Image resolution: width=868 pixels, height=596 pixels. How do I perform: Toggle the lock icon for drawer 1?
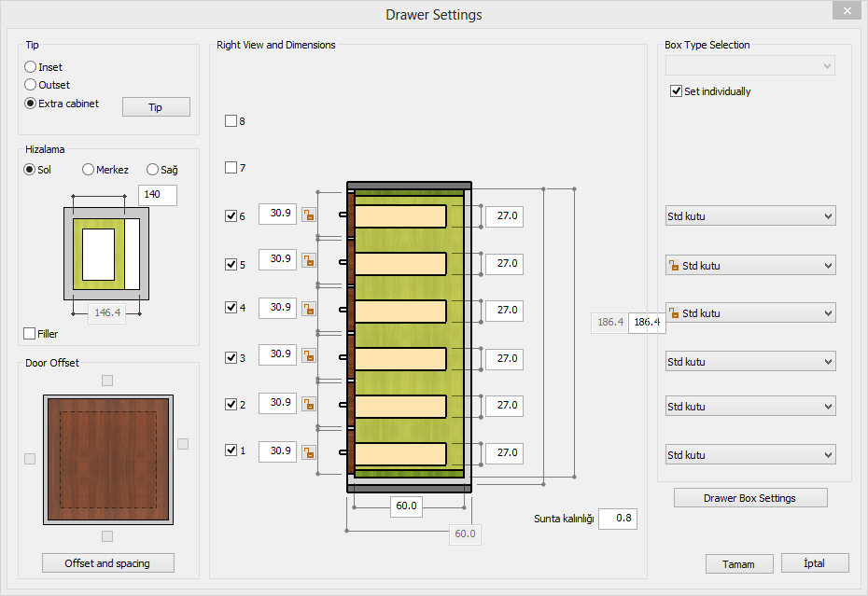pos(309,452)
